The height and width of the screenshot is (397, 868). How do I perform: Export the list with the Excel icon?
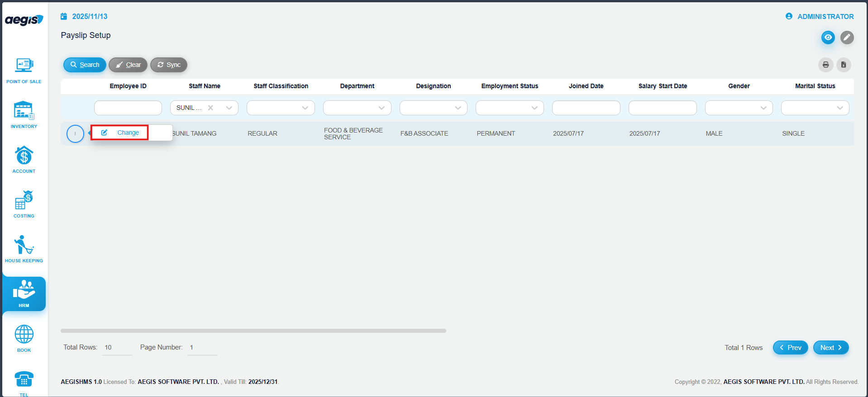coord(844,65)
